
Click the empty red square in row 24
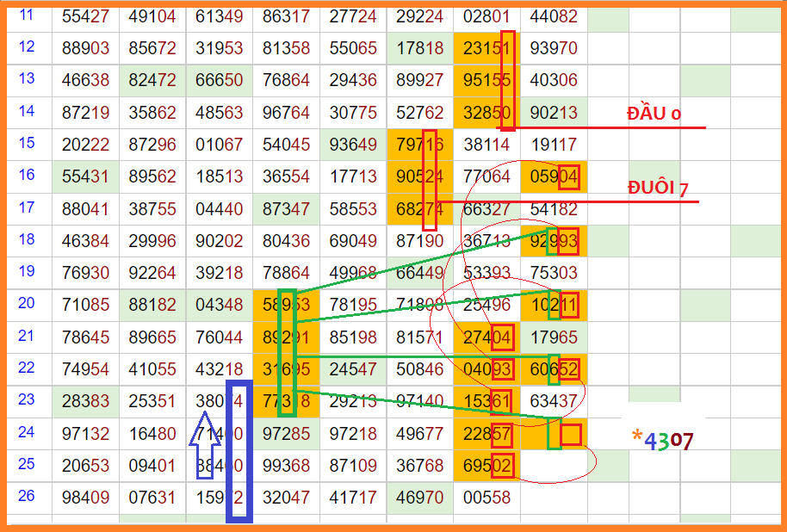tap(571, 434)
